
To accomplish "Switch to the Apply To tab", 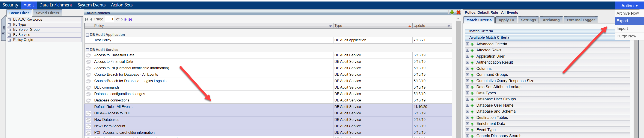I will [506, 20].
